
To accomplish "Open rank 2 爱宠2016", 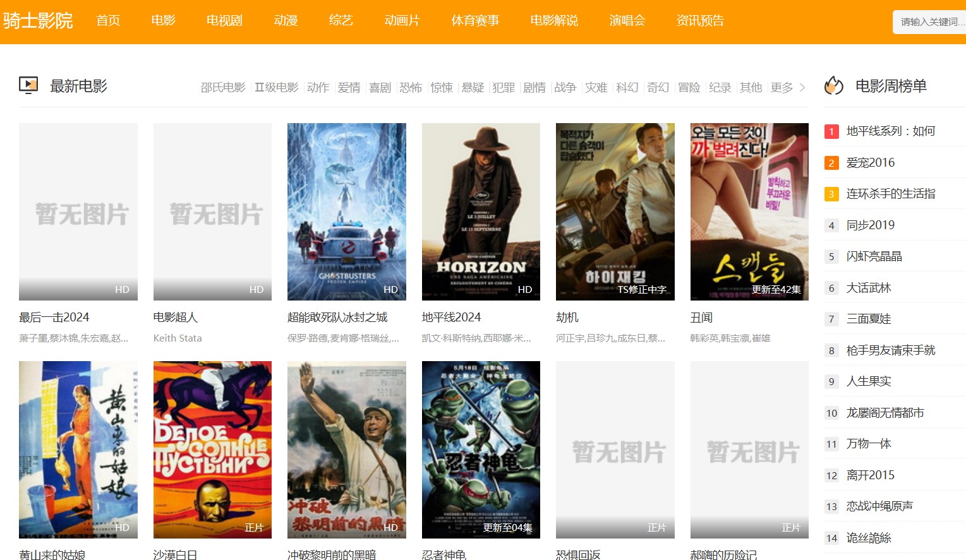I will (x=871, y=162).
